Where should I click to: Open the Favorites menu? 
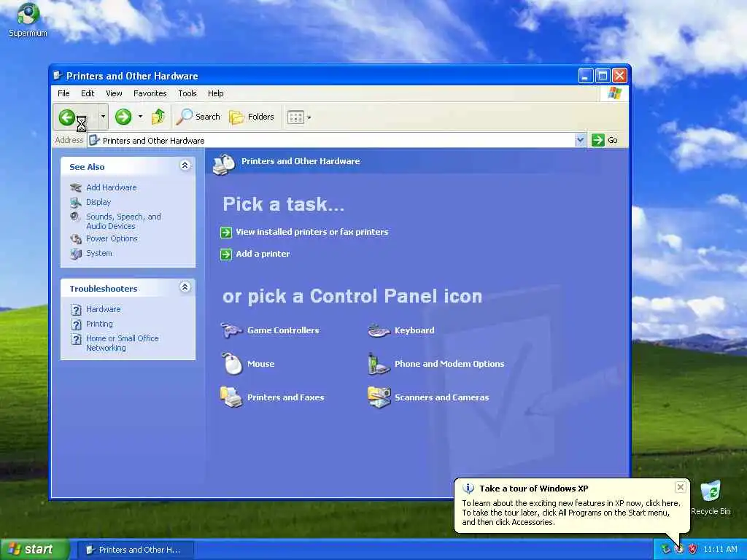coord(150,93)
